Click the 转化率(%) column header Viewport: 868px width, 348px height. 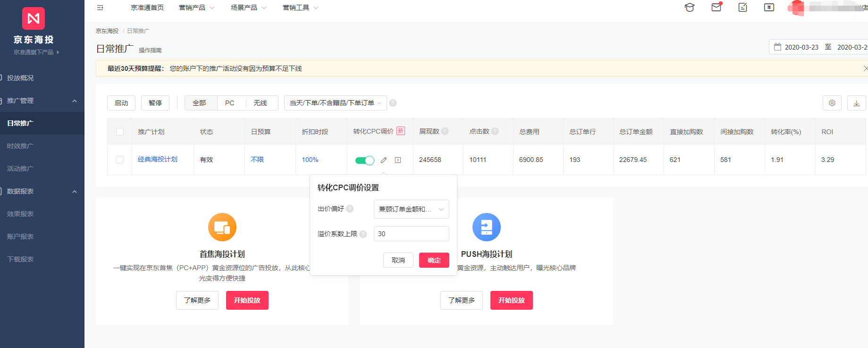pyautogui.click(x=786, y=132)
